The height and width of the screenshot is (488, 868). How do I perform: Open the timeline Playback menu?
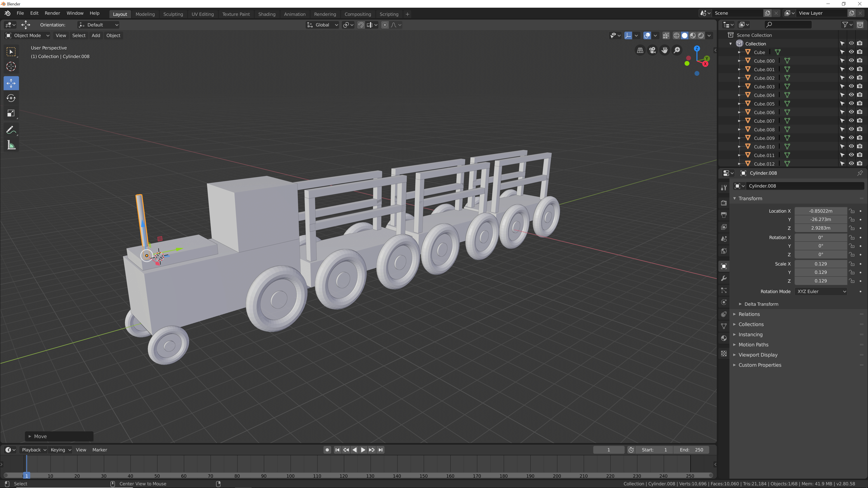(34, 450)
